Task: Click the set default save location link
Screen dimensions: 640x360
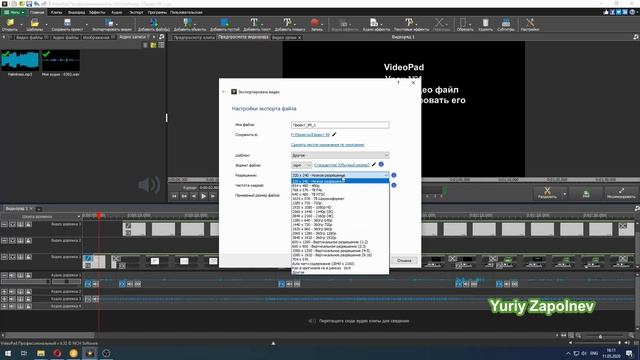Action: click(327, 144)
